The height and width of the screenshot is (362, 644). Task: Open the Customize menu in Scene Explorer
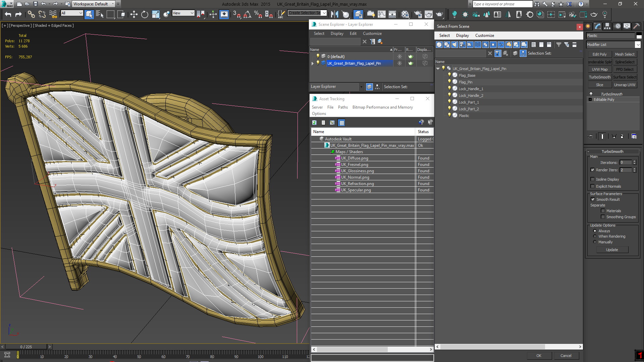point(372,34)
